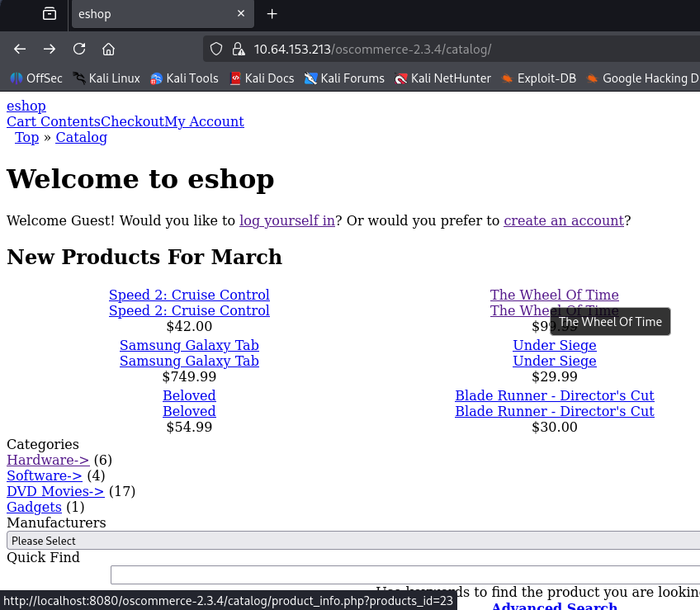Click the Quick Find search field
The height and width of the screenshot is (610, 700).
tap(404, 575)
